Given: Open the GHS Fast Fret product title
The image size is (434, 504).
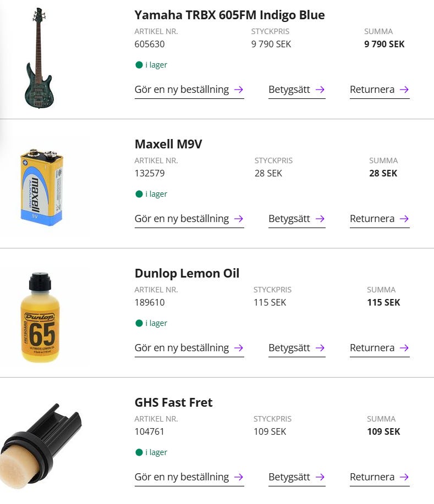Looking at the screenshot, I should click(x=173, y=402).
